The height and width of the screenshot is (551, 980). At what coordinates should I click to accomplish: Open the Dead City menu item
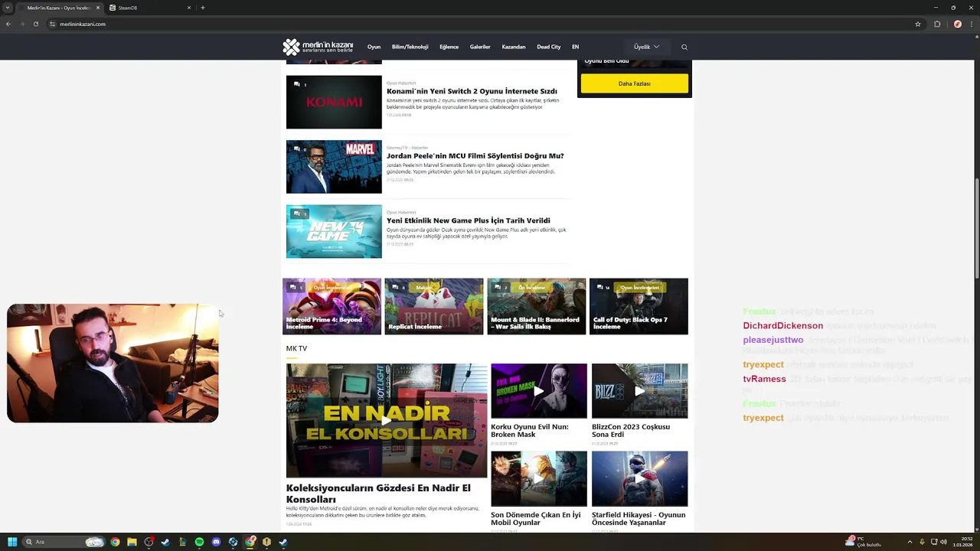click(x=548, y=47)
